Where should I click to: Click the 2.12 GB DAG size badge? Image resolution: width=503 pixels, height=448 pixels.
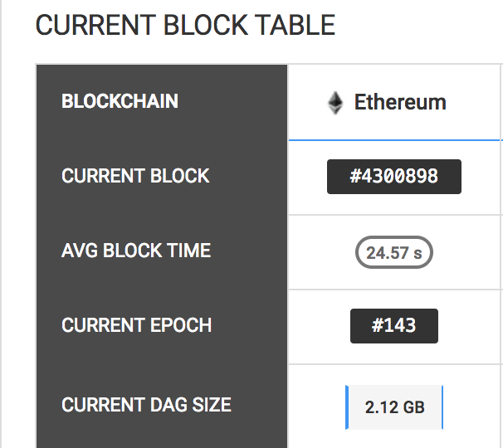click(x=394, y=407)
